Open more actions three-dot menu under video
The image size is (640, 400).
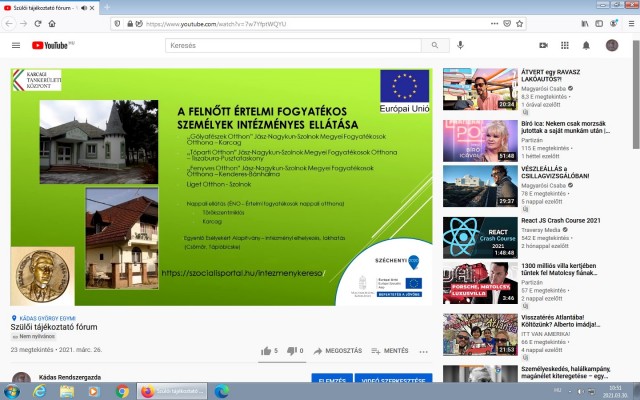[x=424, y=351]
